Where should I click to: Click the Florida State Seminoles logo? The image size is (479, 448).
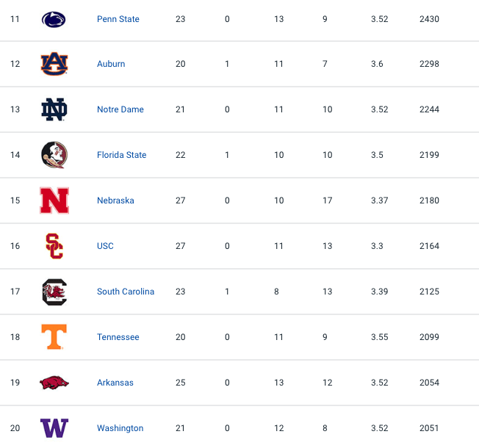coord(54,155)
